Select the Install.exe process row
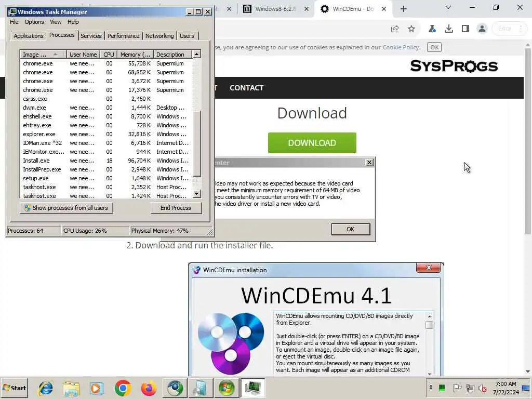The image size is (532, 399). [x=106, y=161]
